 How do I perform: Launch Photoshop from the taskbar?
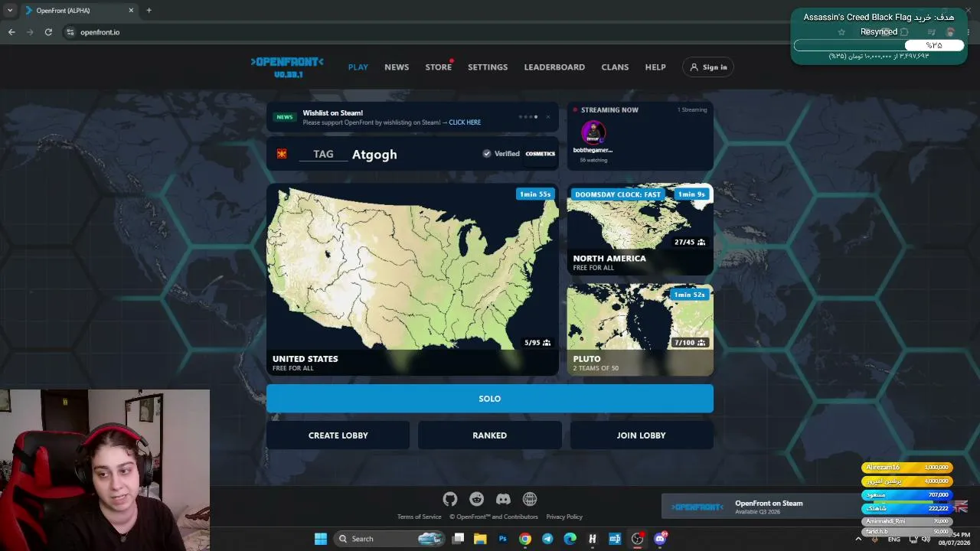coord(502,539)
